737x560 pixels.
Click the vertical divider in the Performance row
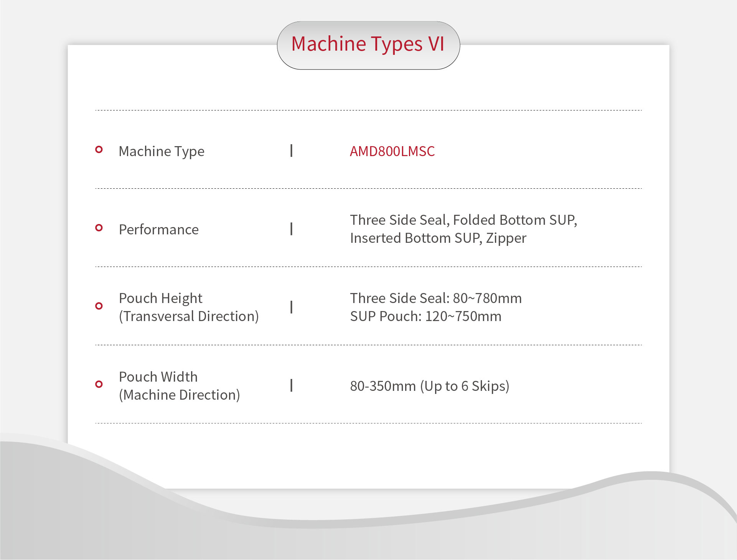tap(292, 229)
